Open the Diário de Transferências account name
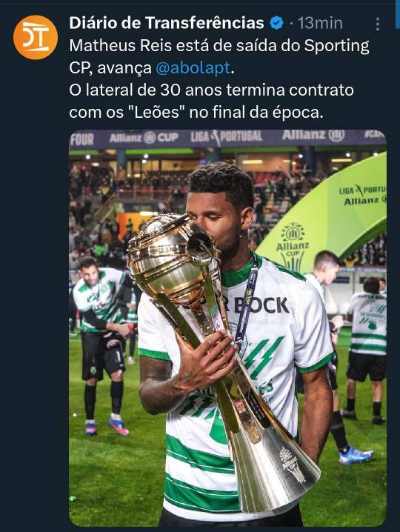Screen dimensions: 400x532 tap(167, 23)
